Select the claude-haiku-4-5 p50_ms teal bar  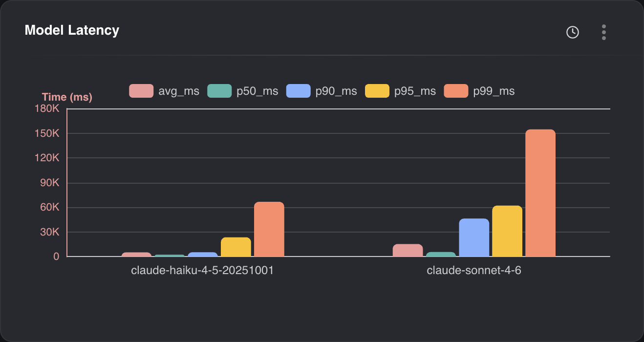[170, 256]
